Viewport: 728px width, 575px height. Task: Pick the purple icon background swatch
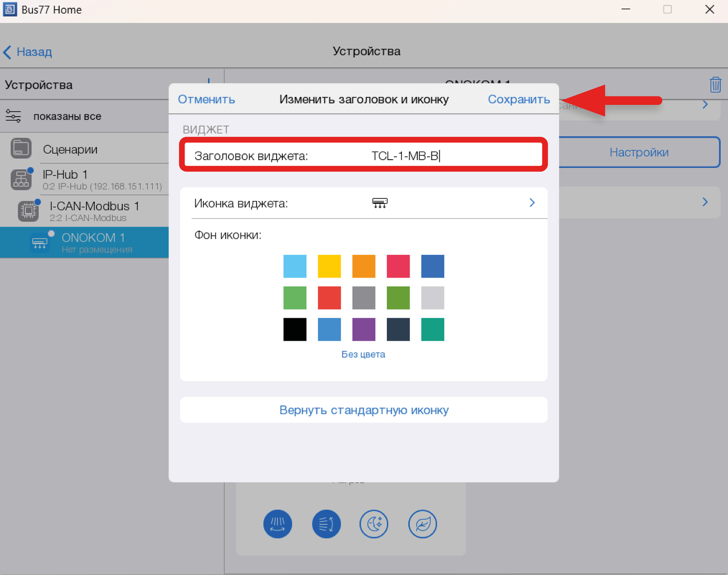coord(364,329)
